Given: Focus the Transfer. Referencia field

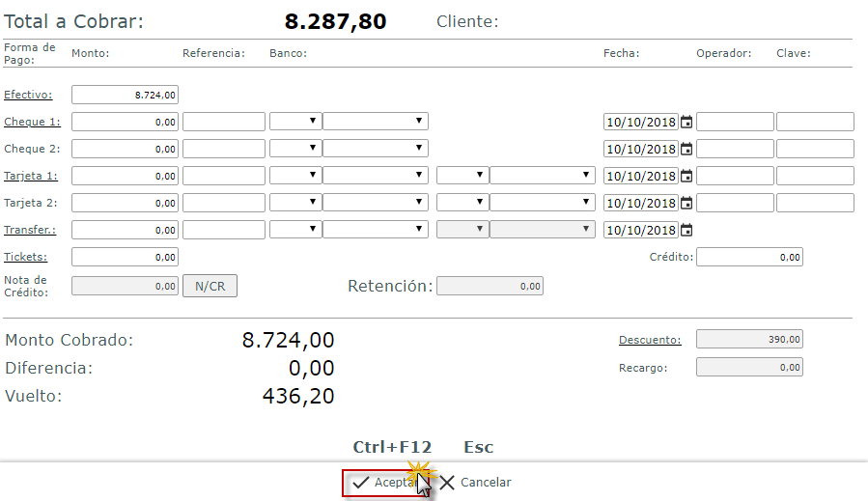Looking at the screenshot, I should (224, 230).
